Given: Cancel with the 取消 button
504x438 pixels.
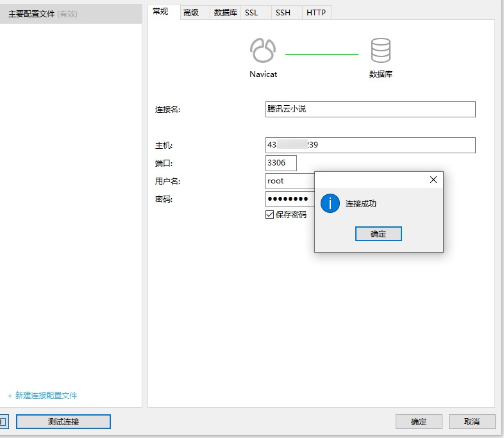Looking at the screenshot, I should 472,421.
